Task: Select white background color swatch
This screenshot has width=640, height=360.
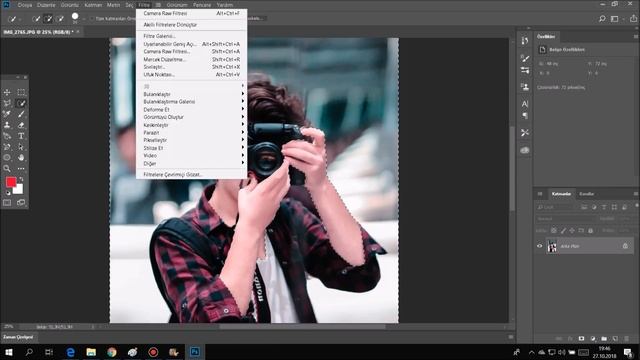Action: (x=18, y=189)
